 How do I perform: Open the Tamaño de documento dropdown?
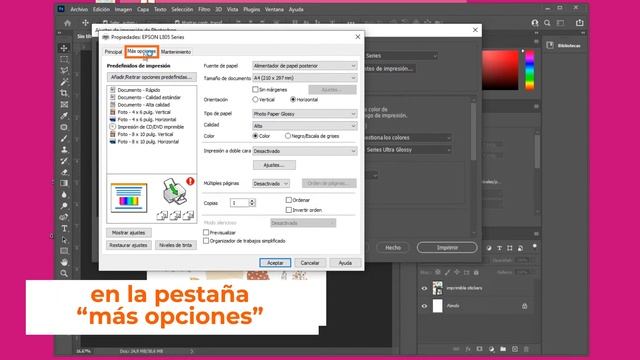coord(304,78)
